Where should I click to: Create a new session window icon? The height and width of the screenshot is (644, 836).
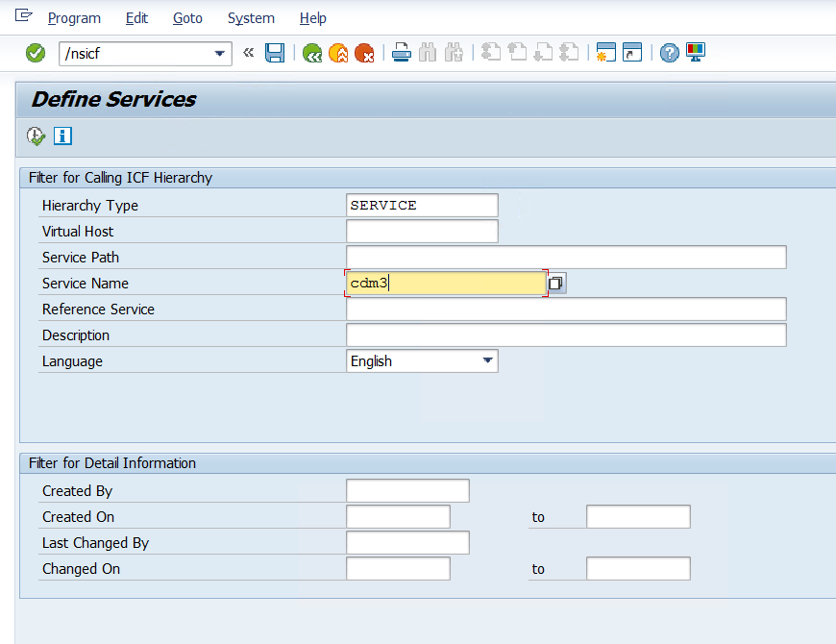605,53
